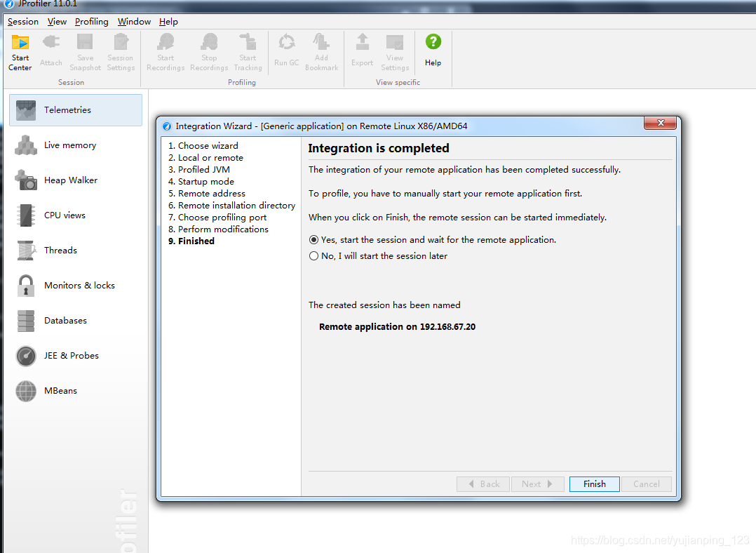Open the Threads section

coord(76,251)
